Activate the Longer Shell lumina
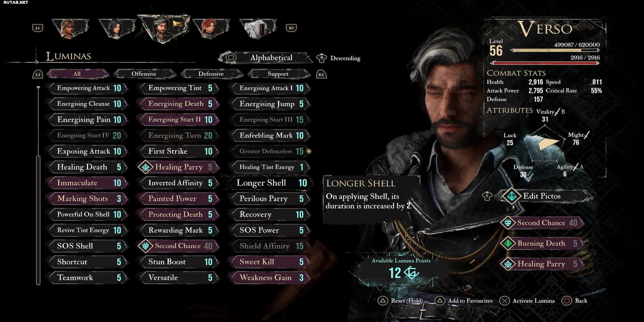Viewport: 644px width, 322px height. pyautogui.click(x=270, y=183)
